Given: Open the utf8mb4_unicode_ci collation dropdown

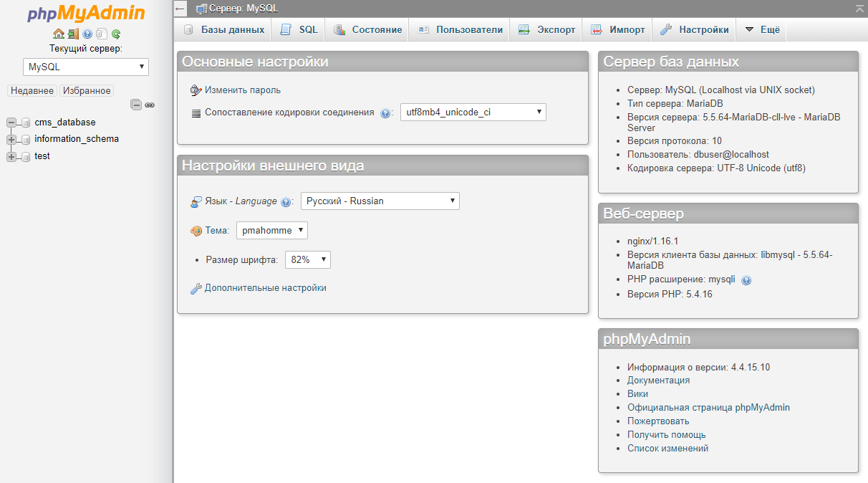Looking at the screenshot, I should tap(473, 113).
